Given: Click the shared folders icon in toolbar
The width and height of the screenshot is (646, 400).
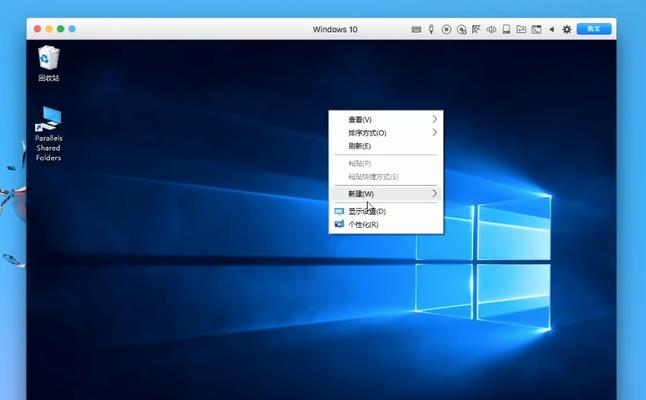Looking at the screenshot, I should pyautogui.click(x=521, y=29).
